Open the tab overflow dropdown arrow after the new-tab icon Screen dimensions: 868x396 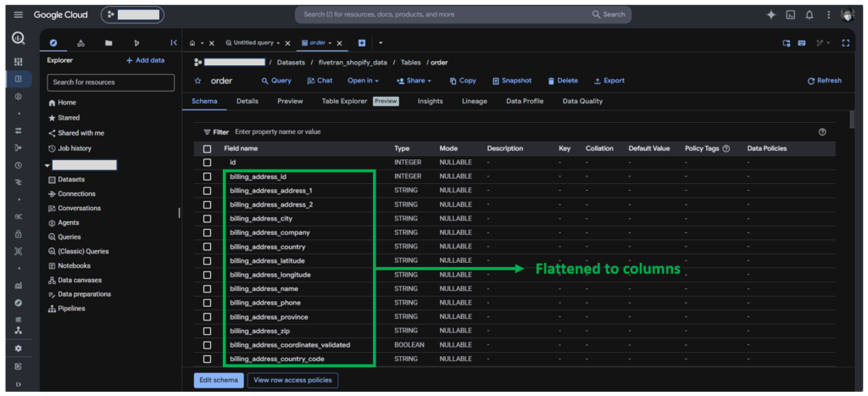[381, 43]
